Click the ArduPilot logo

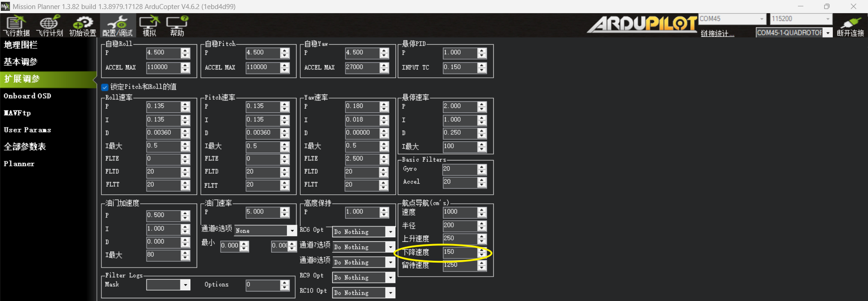click(642, 24)
